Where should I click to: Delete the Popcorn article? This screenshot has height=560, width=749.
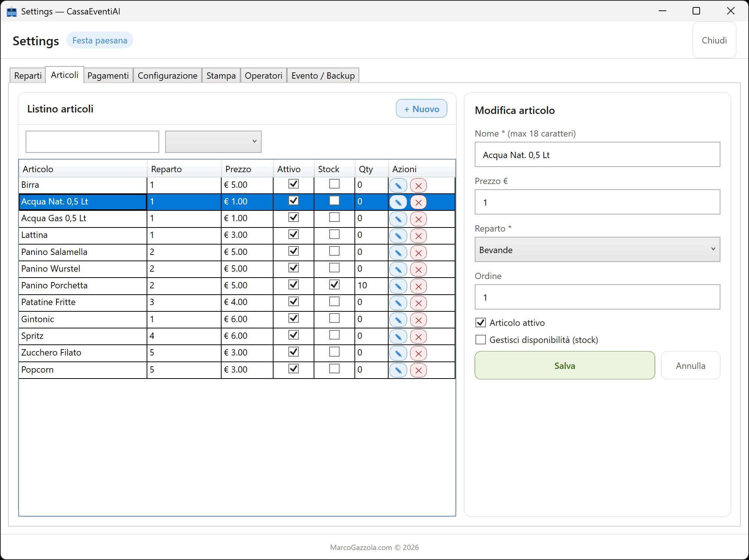tap(418, 370)
